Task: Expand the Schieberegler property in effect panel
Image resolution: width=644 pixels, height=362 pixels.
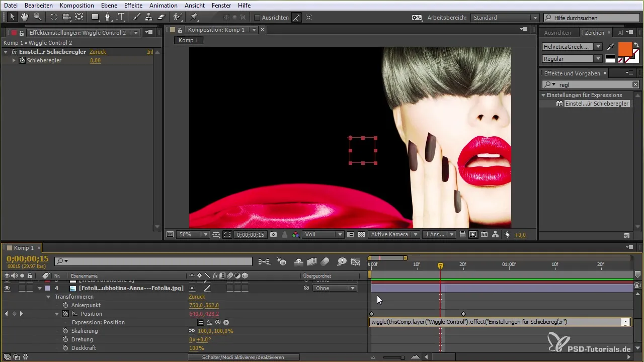Action: 14,60
